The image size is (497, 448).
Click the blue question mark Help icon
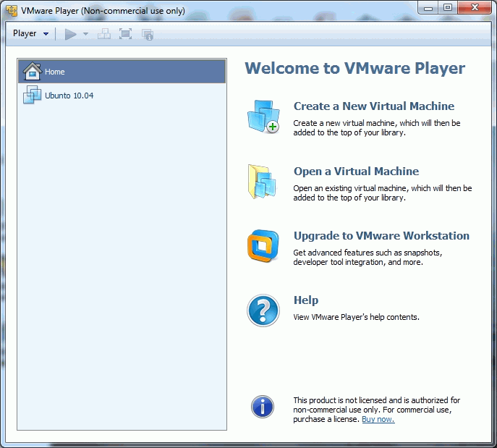pos(263,310)
